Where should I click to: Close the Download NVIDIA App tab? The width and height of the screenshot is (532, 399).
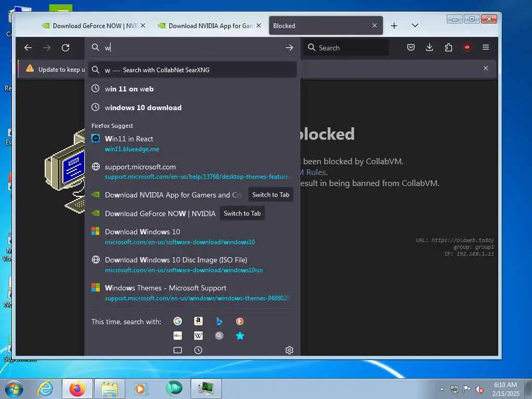(x=259, y=25)
